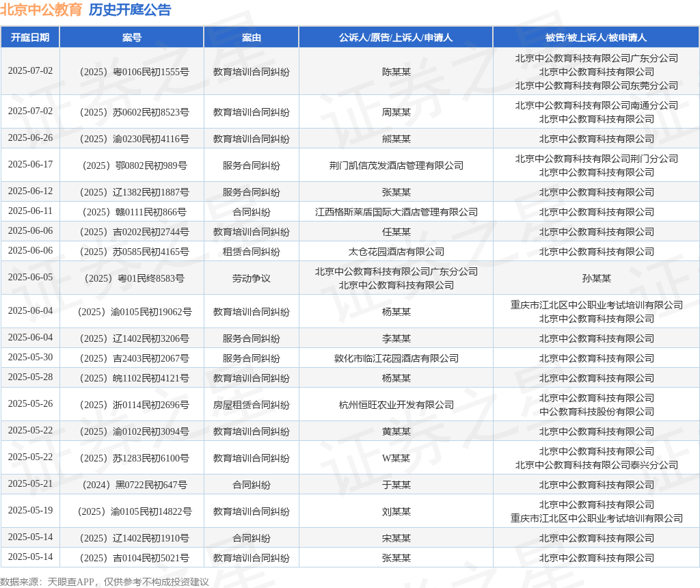The height and width of the screenshot is (588, 700).
Task: Click the 房屋租赁合同纠纷 case cause cell
Action: [x=252, y=405]
